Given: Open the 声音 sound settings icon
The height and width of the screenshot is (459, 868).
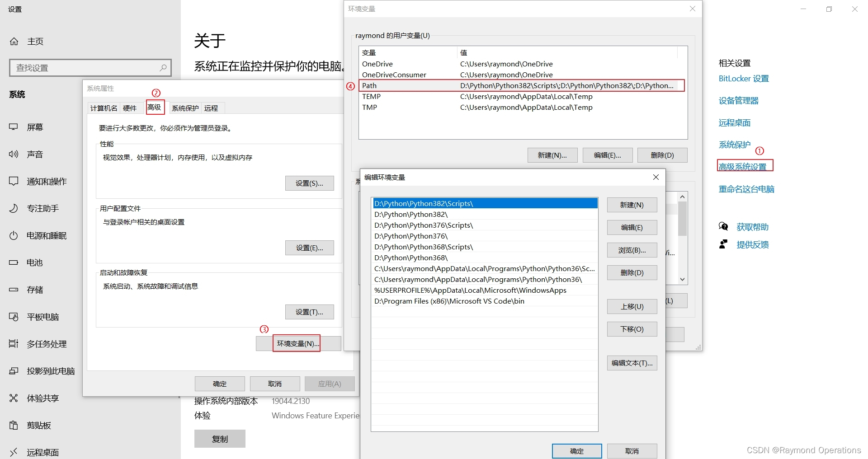Looking at the screenshot, I should pos(14,155).
